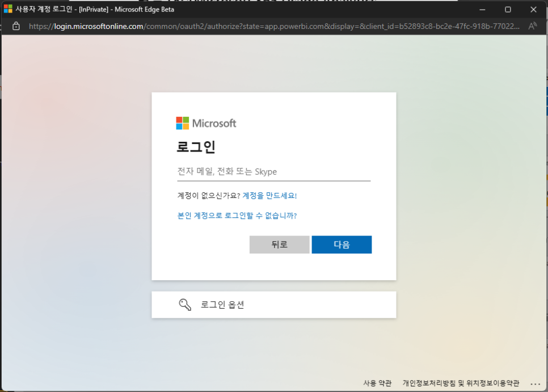Click the Read Aloud icon in address bar
Viewport: 548px width, 392px height.
(532, 26)
